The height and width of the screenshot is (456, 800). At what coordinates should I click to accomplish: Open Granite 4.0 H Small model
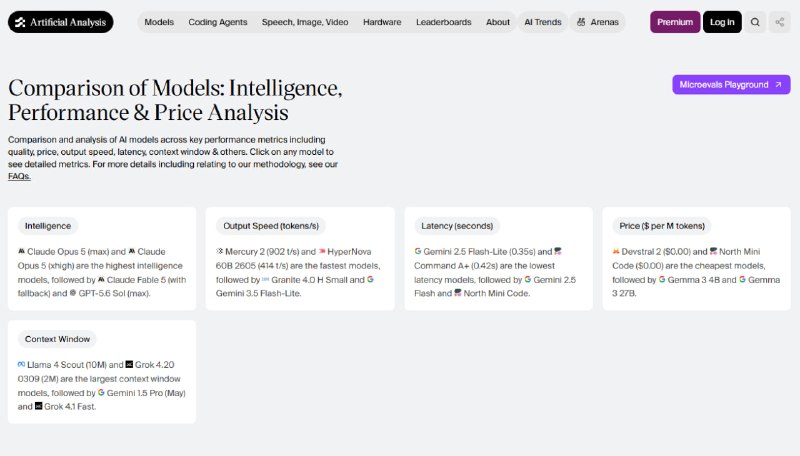click(x=310, y=280)
